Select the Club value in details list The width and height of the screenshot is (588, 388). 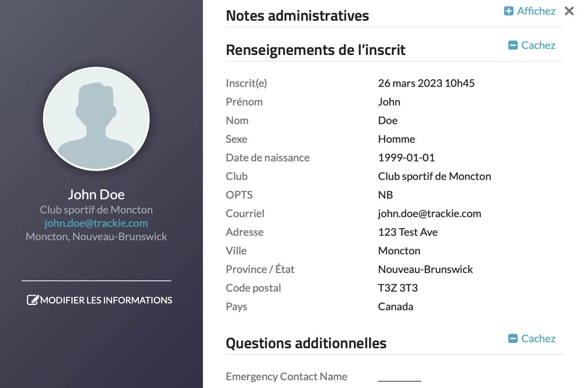click(x=434, y=176)
